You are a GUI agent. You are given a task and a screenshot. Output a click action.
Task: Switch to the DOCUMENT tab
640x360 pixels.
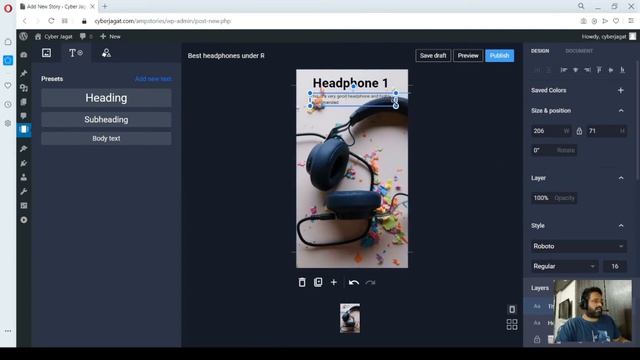(x=579, y=51)
